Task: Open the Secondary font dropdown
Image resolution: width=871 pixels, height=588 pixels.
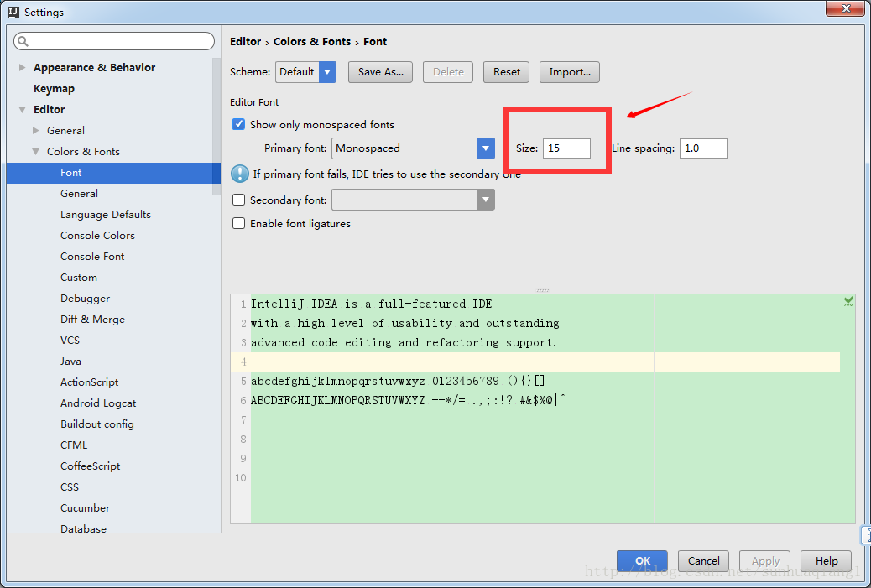Action: click(485, 199)
